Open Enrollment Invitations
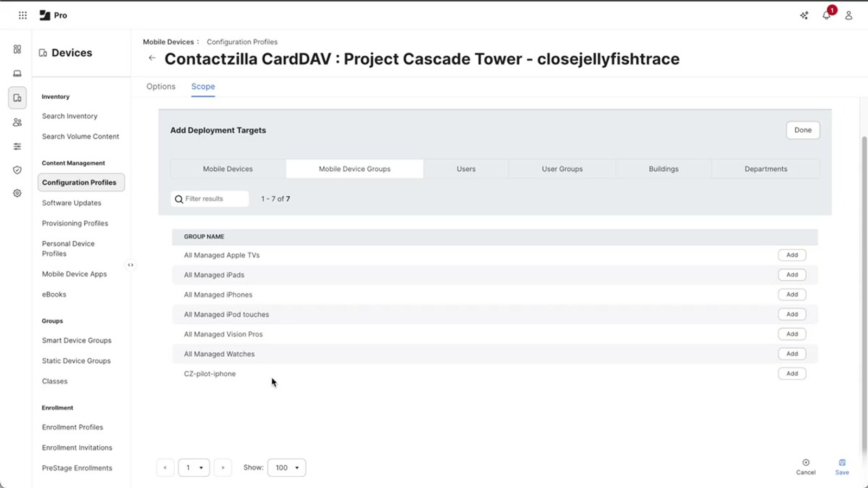 (77, 448)
